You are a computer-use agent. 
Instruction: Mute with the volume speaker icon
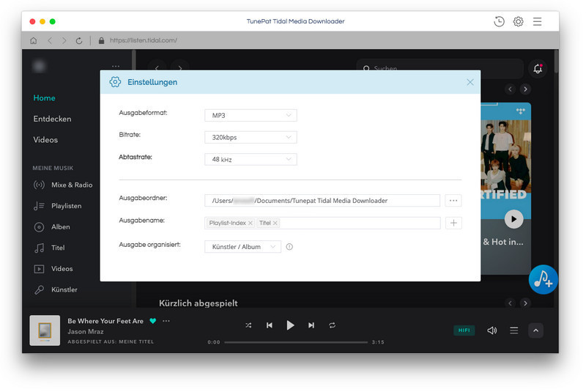click(492, 330)
